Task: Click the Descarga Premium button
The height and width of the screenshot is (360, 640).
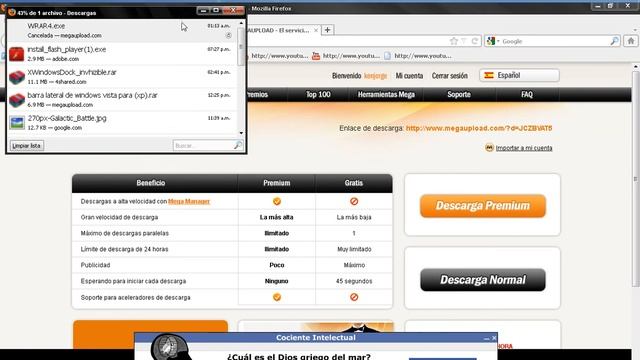Action: 483,206
